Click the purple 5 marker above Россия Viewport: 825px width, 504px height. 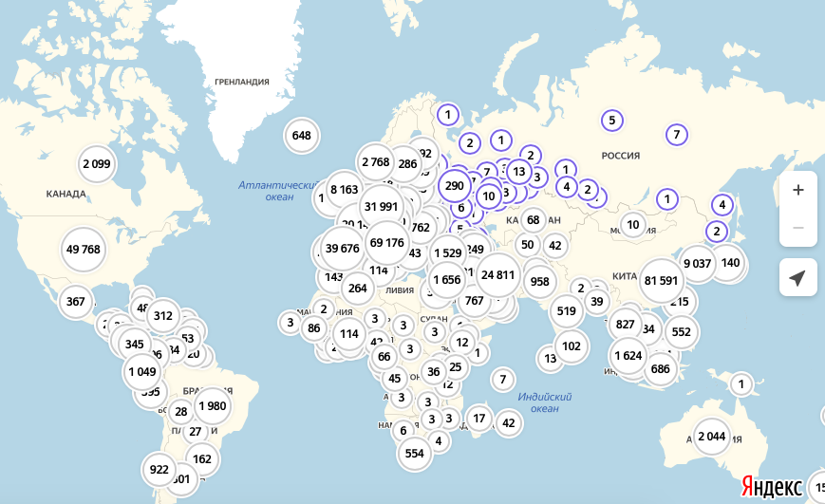(x=612, y=121)
